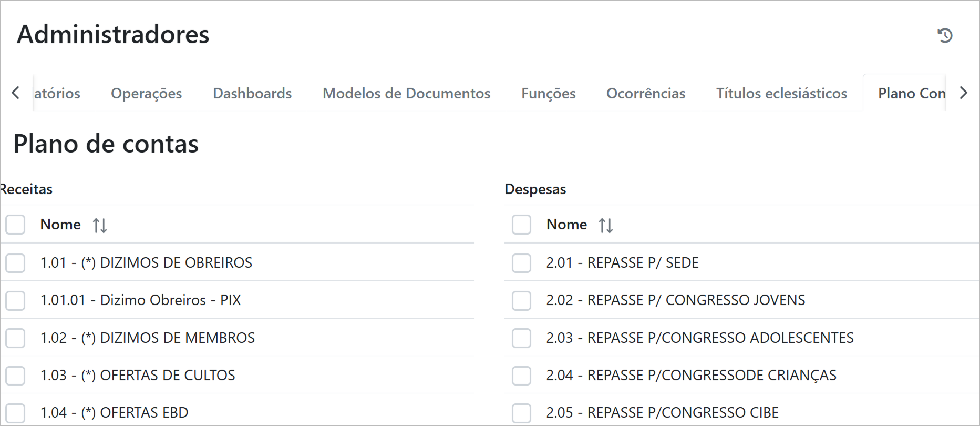Open the Ocorrências tab
This screenshot has width=980, height=426.
pos(646,93)
